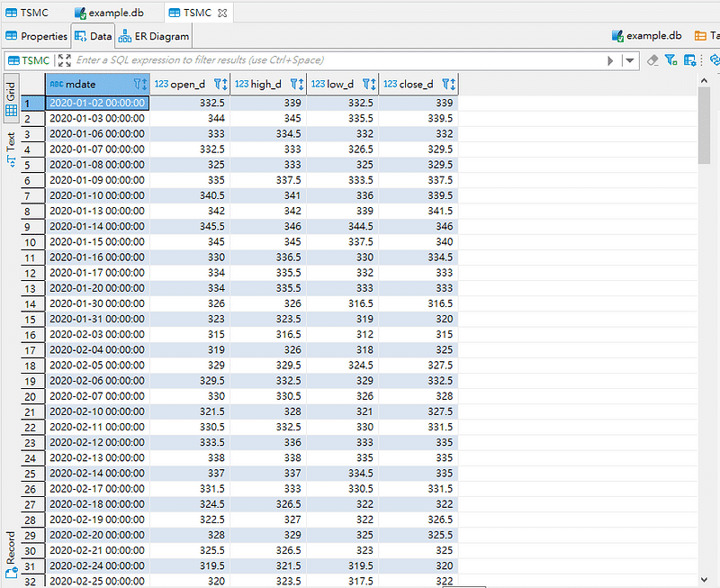This screenshot has height=588, width=720.
Task: Close the active TSMC editor tab
Action: pos(222,13)
